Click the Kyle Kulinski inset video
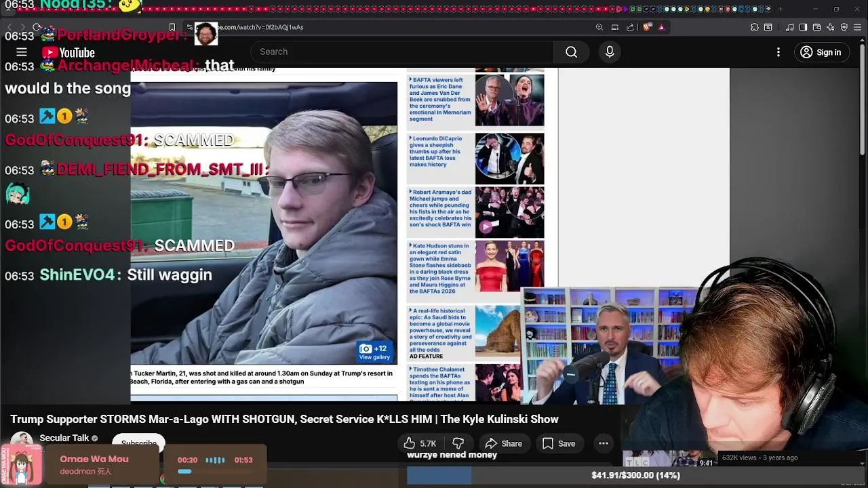 click(x=604, y=347)
